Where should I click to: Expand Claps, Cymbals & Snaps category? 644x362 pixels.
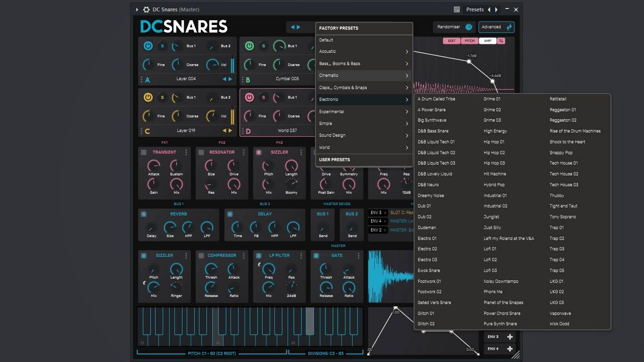pos(364,88)
